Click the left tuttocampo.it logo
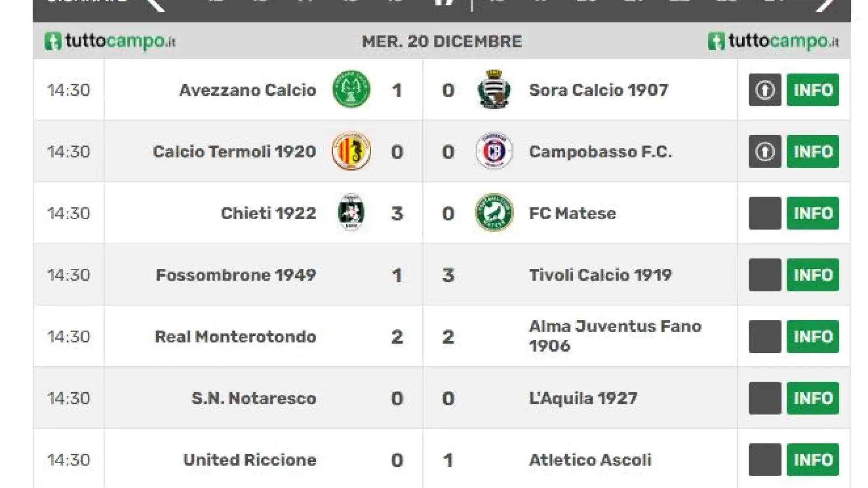 click(110, 42)
